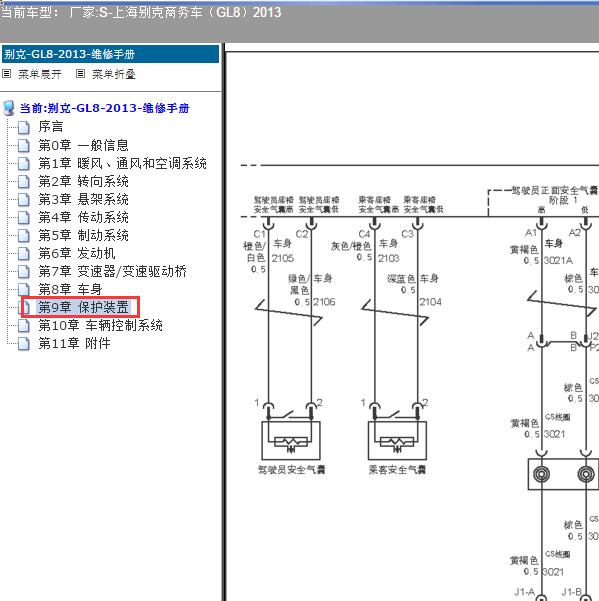
Task: Select 第11章 附件 chapter
Action: point(74,343)
